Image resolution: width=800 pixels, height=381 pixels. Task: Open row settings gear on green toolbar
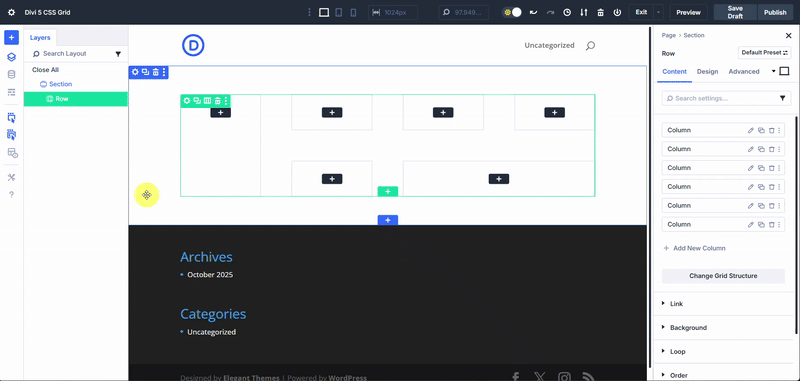coord(187,101)
